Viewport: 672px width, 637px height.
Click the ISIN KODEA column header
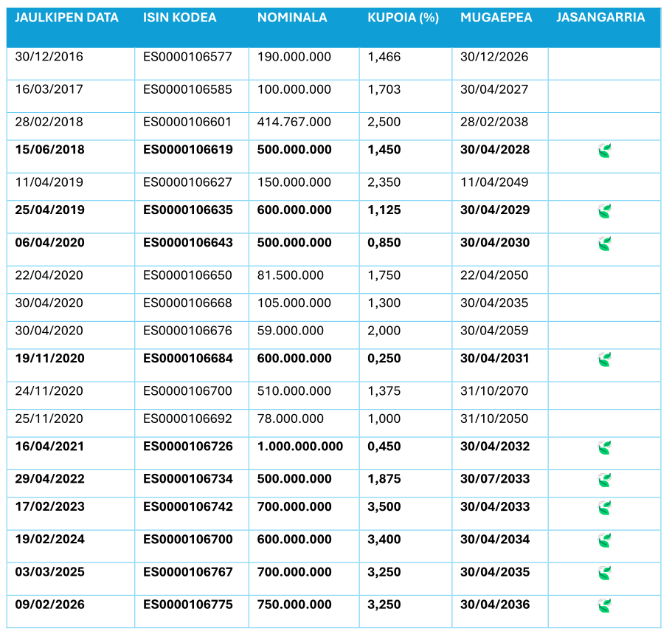(180, 18)
